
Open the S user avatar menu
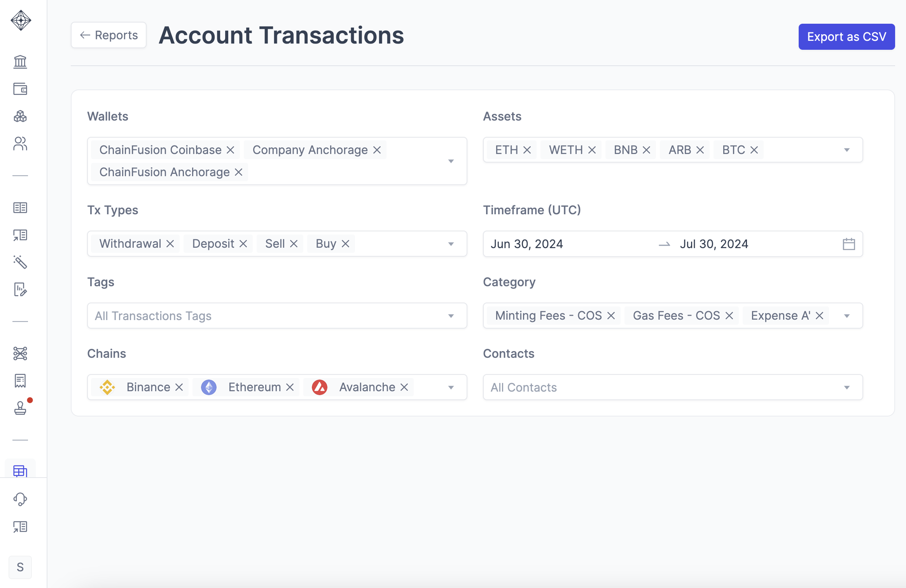[x=20, y=567]
